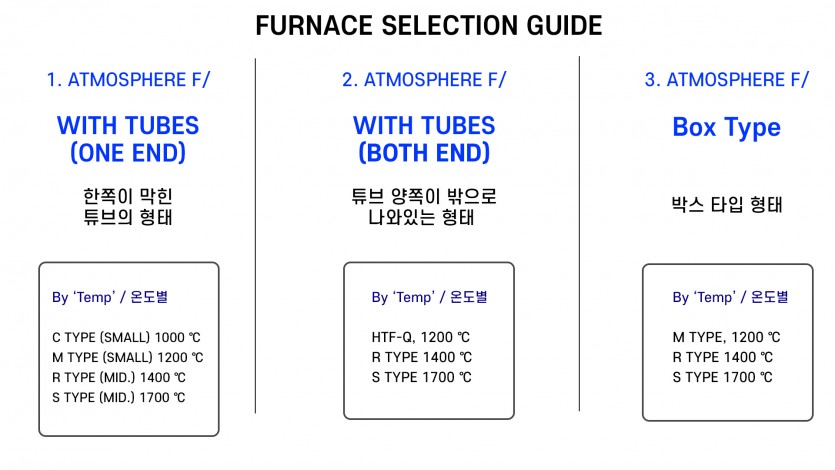
Task: Select R TYPE 1400 ℃ in both-end column
Action: point(422,357)
